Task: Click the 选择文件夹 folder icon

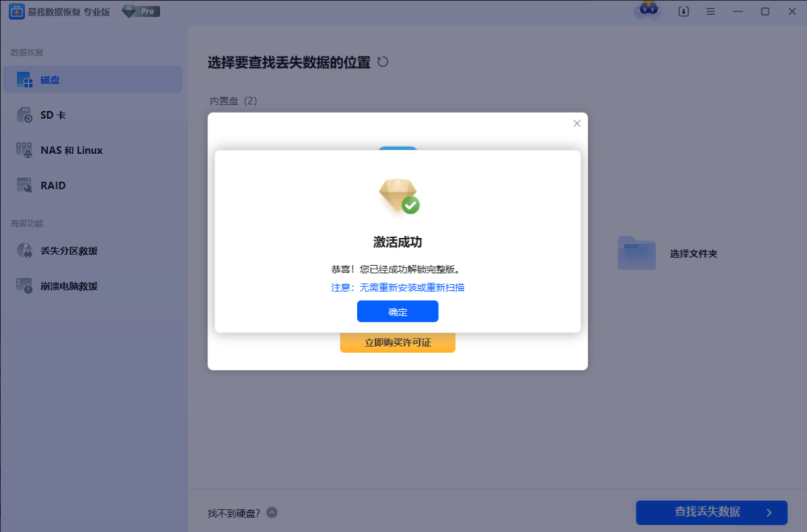Action: click(x=636, y=253)
